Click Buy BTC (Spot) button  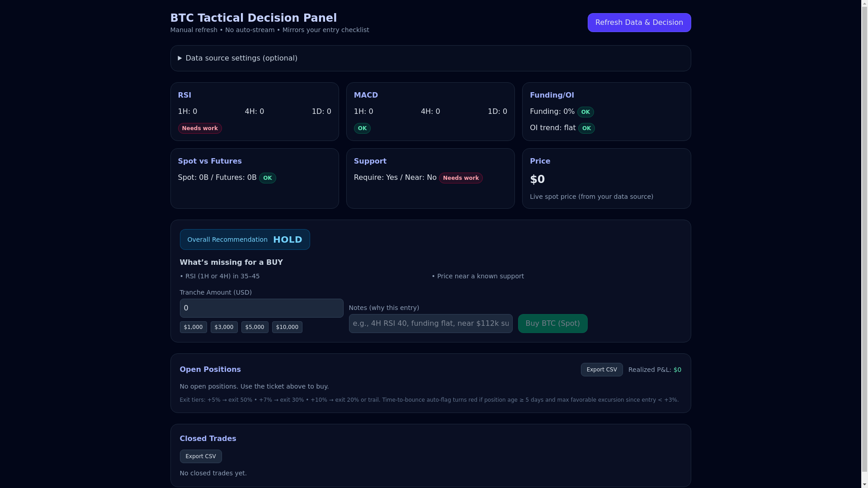click(552, 324)
